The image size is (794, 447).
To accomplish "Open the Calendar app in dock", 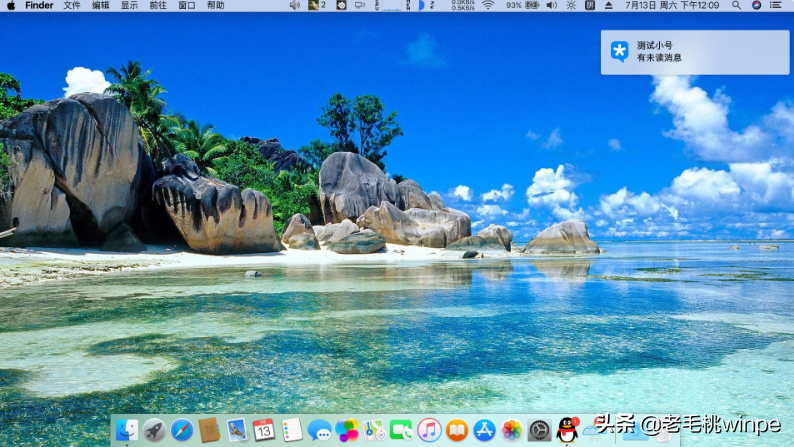I will (x=264, y=430).
